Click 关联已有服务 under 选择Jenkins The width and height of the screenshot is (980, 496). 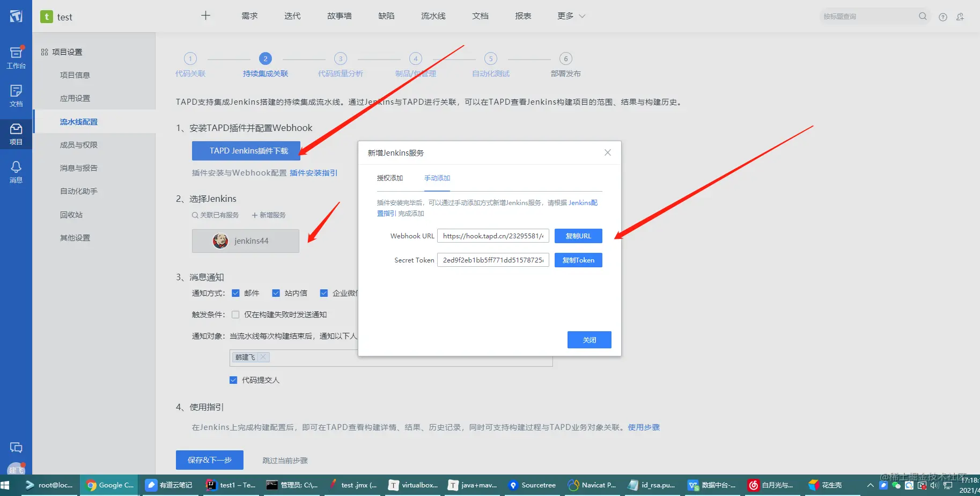[215, 215]
